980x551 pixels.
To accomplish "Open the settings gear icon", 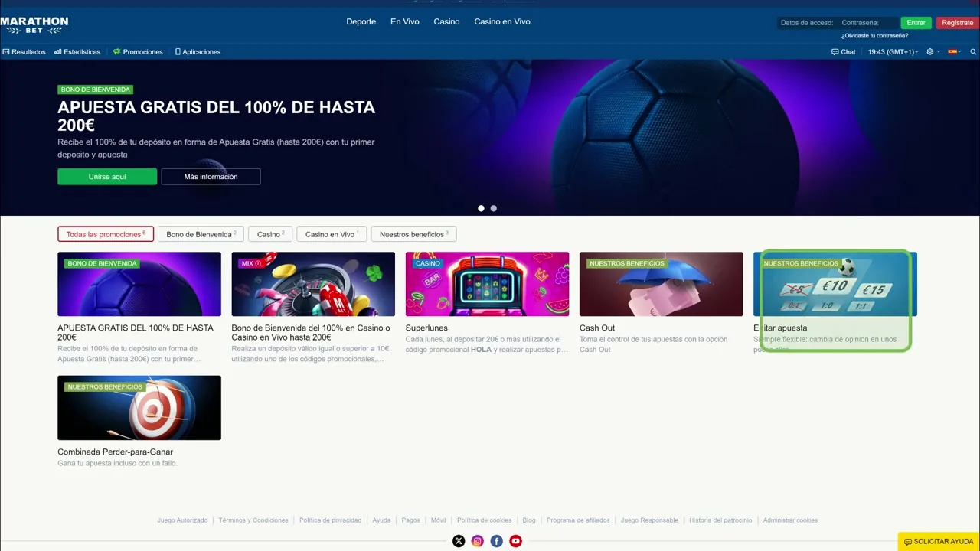I will [930, 52].
